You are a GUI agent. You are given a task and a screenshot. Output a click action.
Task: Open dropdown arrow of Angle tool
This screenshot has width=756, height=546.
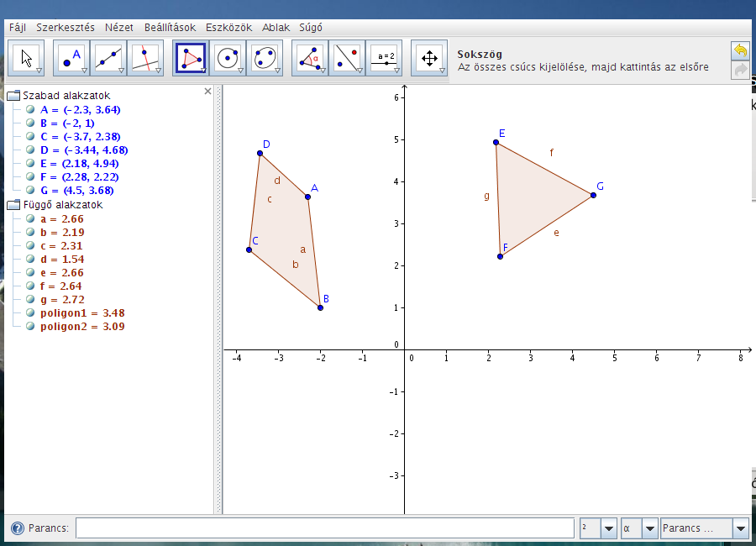coord(323,71)
